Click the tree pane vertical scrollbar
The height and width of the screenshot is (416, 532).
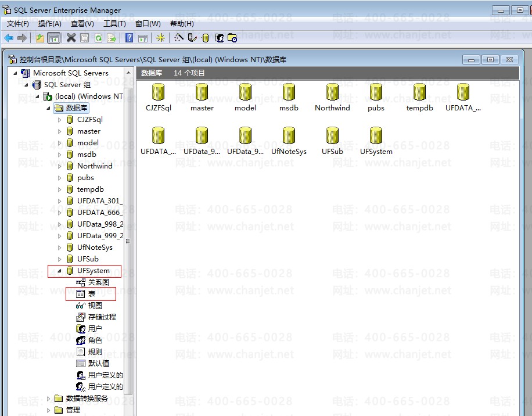pos(128,241)
